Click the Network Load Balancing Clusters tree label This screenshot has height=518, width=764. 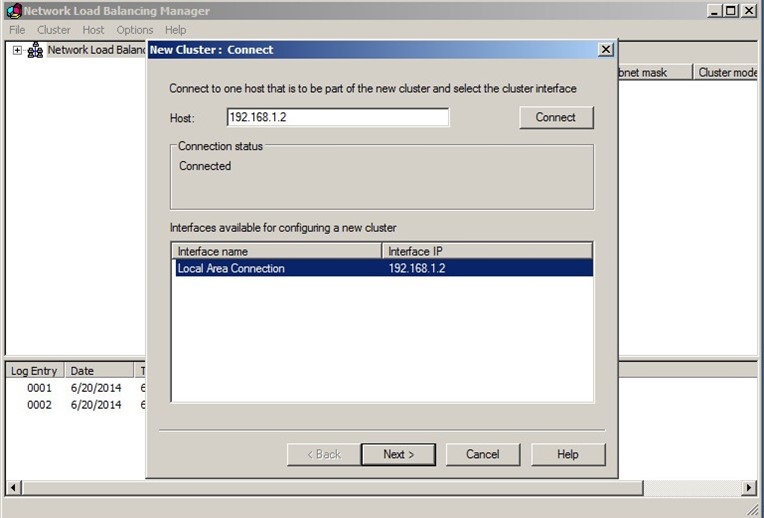coord(97,50)
